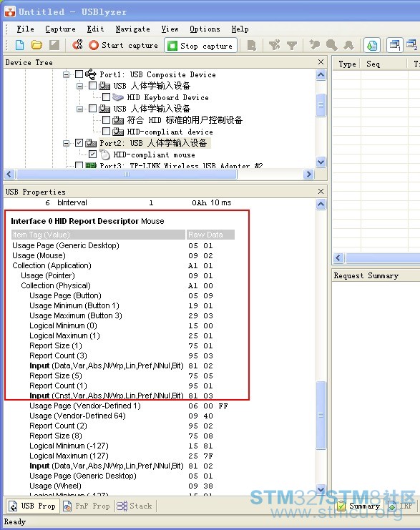Open the File menu

[25, 29]
